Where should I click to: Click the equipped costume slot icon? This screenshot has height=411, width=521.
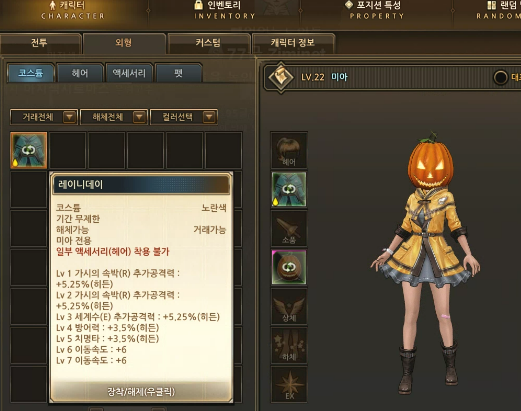[289, 189]
